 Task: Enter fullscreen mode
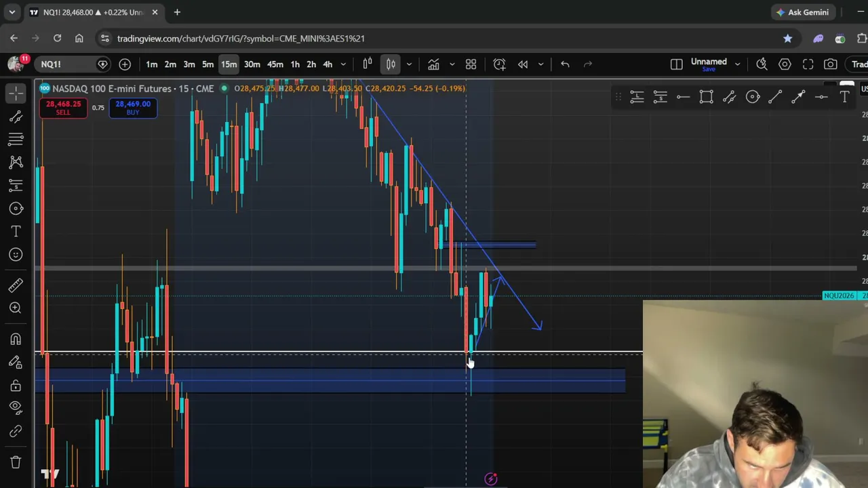[808, 64]
